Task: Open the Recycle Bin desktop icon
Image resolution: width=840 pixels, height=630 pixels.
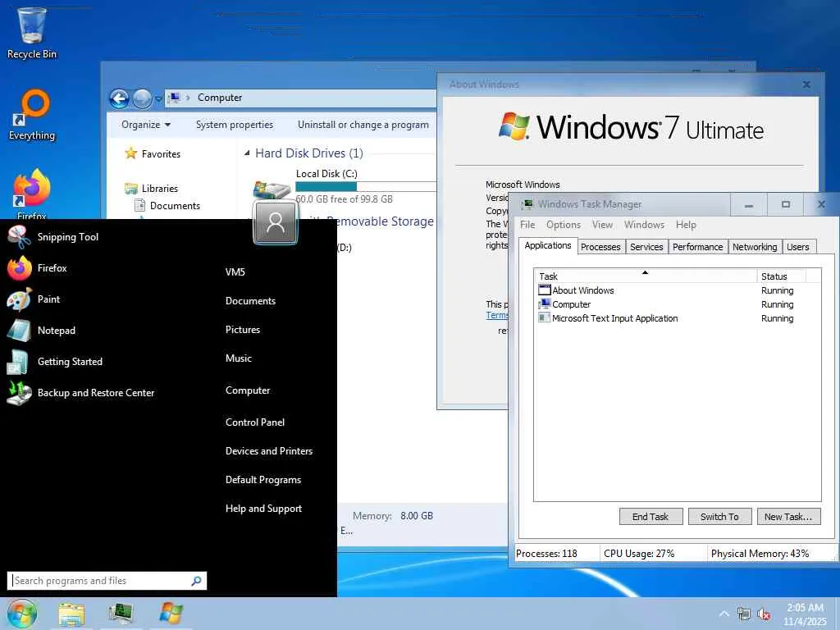Action: pyautogui.click(x=32, y=33)
